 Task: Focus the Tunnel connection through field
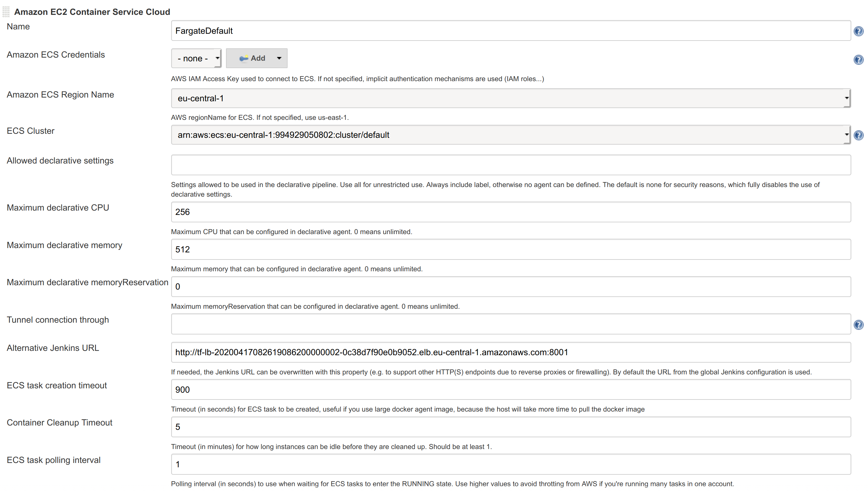(511, 324)
